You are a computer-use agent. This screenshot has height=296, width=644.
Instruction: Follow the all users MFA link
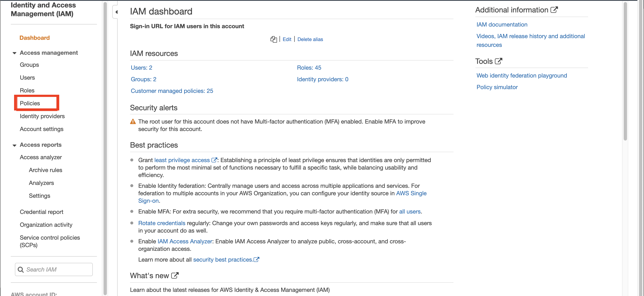410,212
